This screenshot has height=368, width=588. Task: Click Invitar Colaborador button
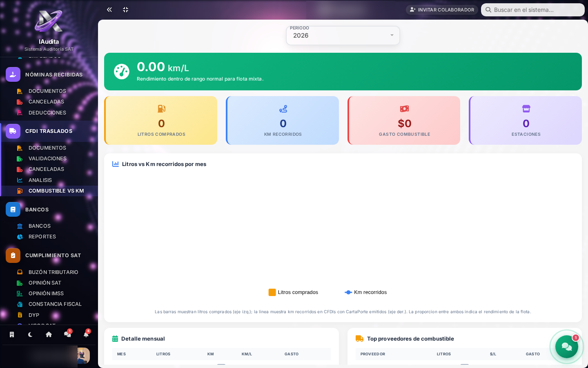point(442,10)
